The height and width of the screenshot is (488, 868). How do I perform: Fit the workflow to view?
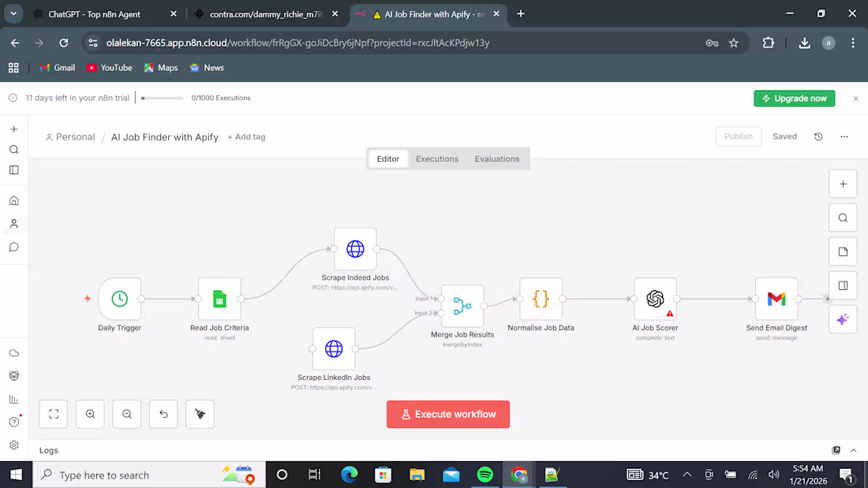[x=53, y=414]
